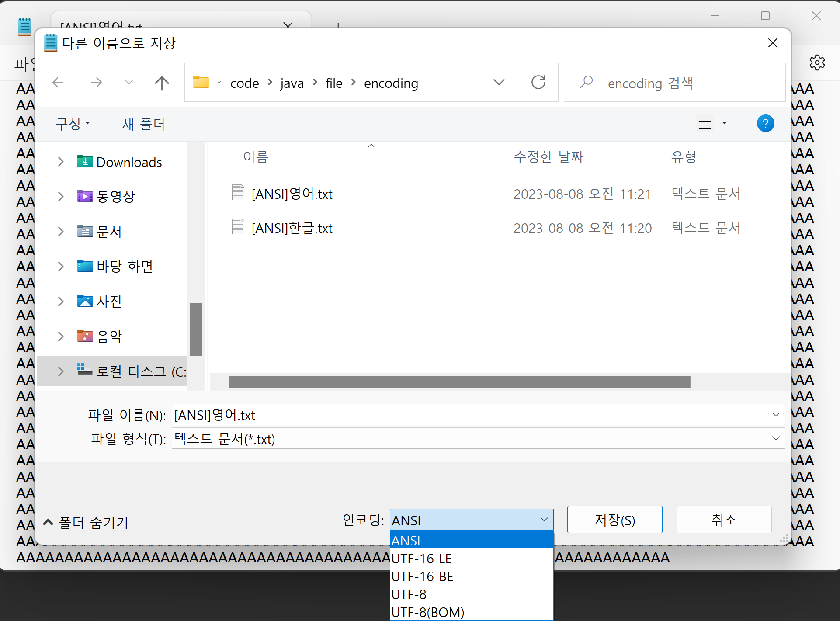The image size is (840, 621).
Task: Open Notepad settings gear icon
Action: coord(816,63)
